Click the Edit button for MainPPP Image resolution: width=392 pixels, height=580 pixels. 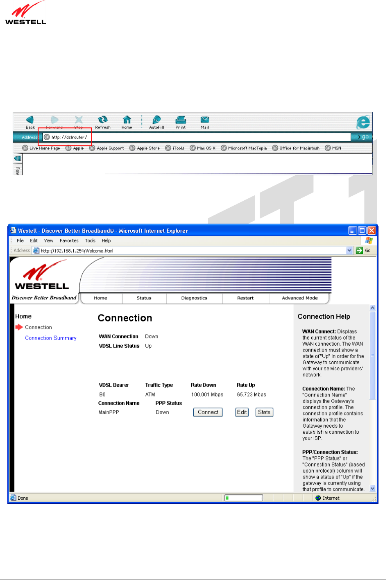click(x=242, y=412)
